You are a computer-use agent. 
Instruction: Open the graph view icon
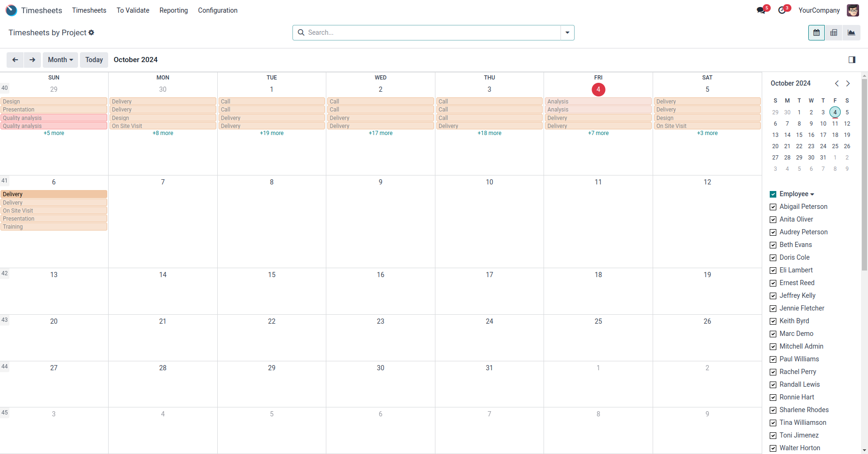(x=851, y=33)
